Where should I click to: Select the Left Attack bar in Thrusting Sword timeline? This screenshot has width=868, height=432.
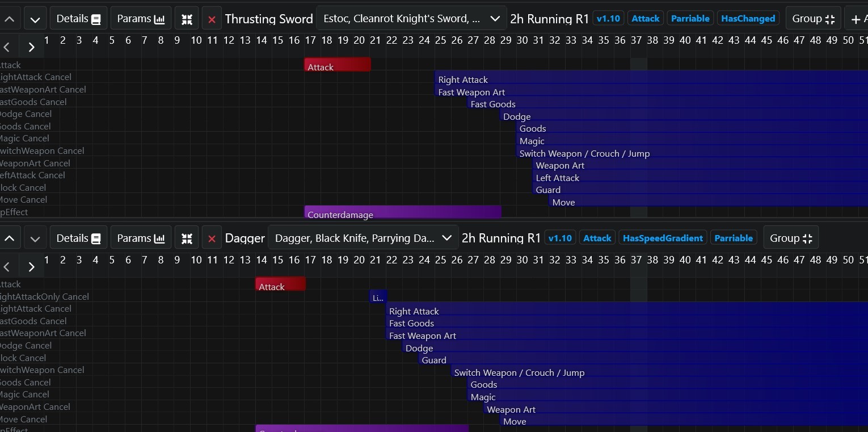click(701, 176)
